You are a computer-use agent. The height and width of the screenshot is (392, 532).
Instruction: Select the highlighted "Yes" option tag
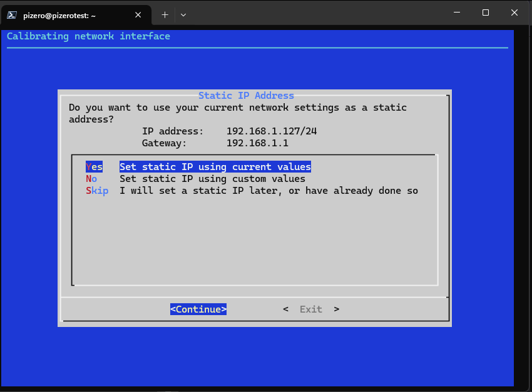[94, 167]
